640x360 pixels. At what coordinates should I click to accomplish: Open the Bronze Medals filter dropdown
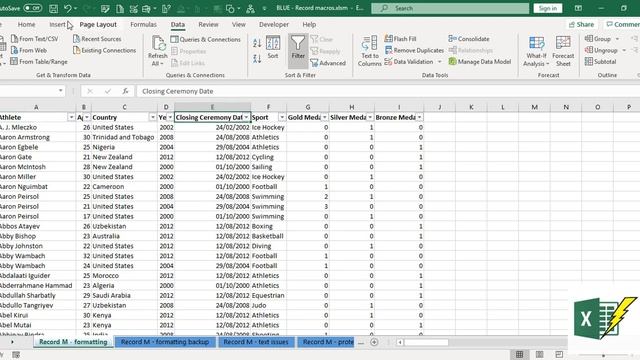pos(419,118)
